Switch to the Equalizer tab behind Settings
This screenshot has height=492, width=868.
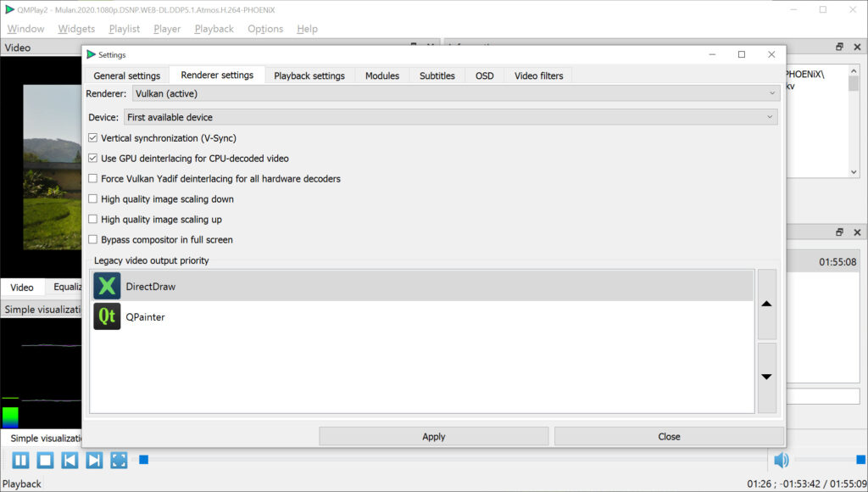coord(63,287)
